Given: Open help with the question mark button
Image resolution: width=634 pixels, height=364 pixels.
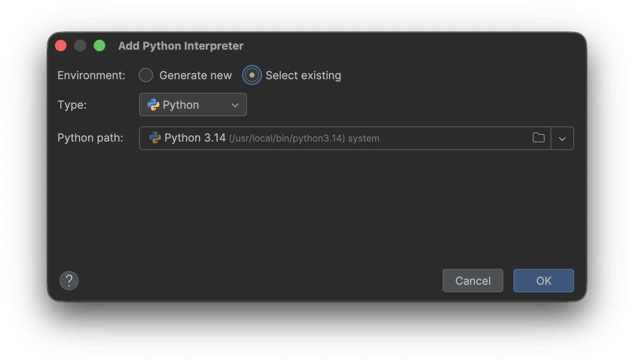Looking at the screenshot, I should [69, 281].
